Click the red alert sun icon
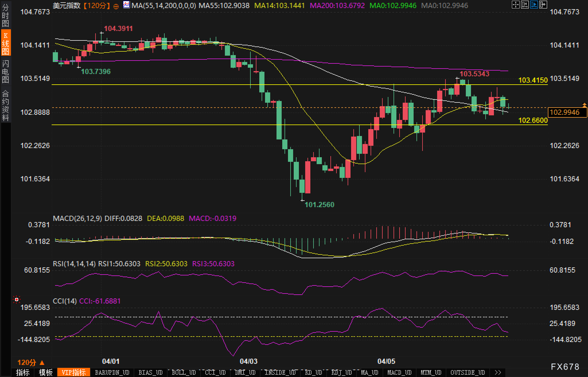Image resolution: width=588 pixels, height=377 pixels. pyautogui.click(x=17, y=300)
